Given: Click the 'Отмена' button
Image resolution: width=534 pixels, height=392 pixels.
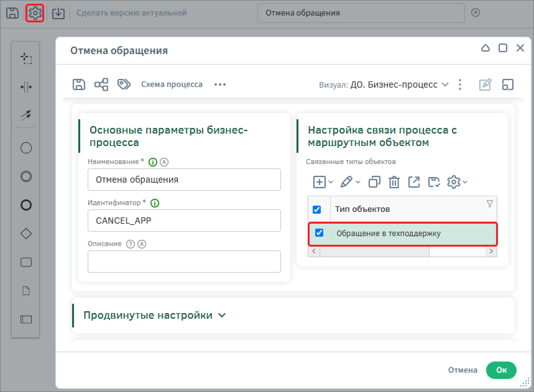Looking at the screenshot, I should coord(463,370).
